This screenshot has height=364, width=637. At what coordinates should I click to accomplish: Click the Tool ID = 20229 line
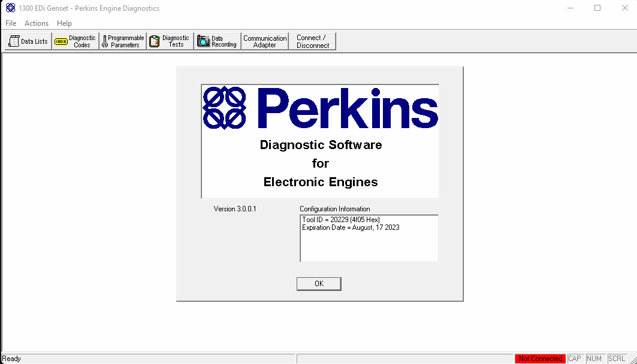pyautogui.click(x=341, y=220)
